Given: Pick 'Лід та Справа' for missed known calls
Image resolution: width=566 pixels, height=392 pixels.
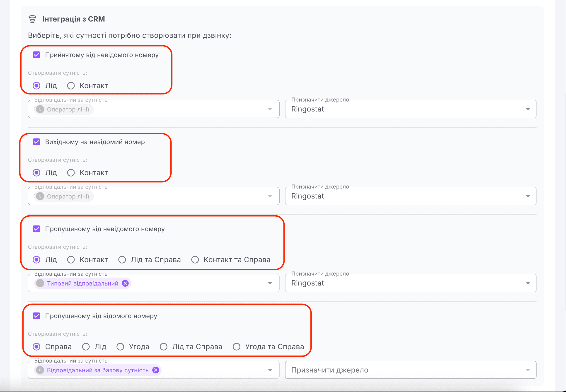Looking at the screenshot, I should point(164,346).
